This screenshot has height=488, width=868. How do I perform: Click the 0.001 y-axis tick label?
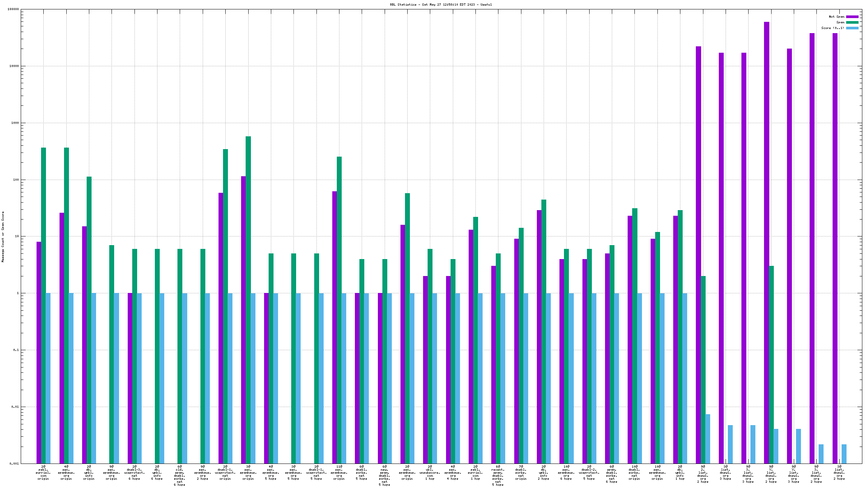[14, 464]
